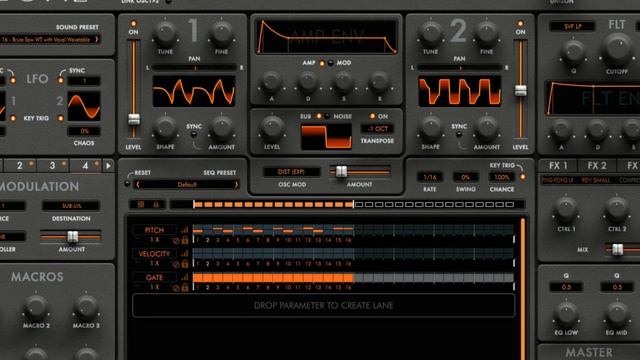Screen dimensions: 640x360
Task: Select SUB source LED
Action: point(319,116)
